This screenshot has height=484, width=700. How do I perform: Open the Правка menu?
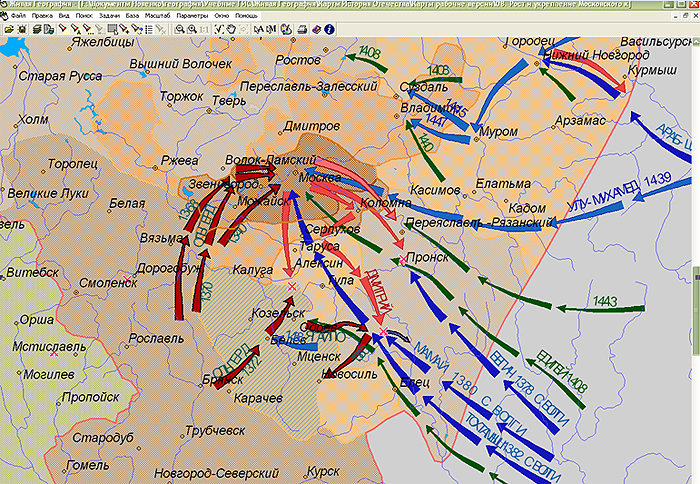42,17
